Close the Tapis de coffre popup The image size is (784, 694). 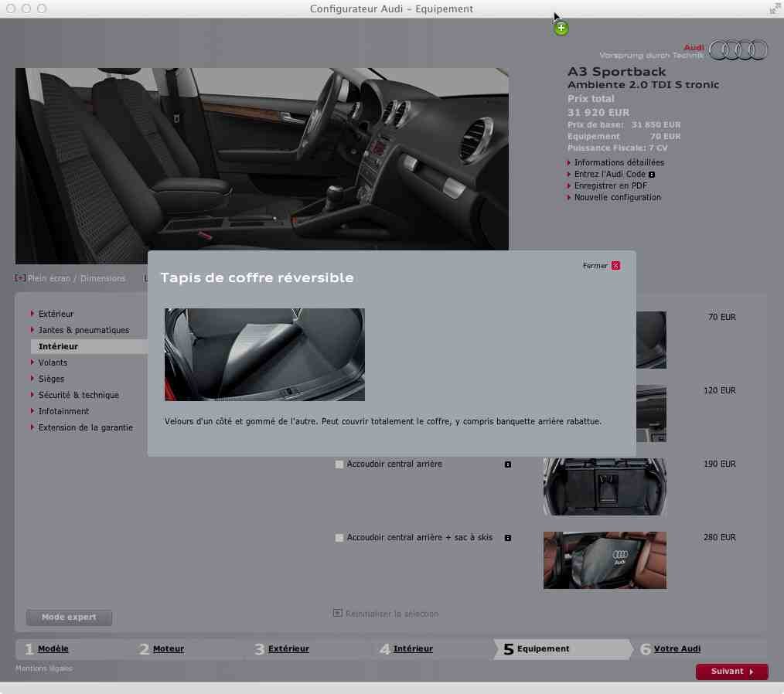(615, 266)
